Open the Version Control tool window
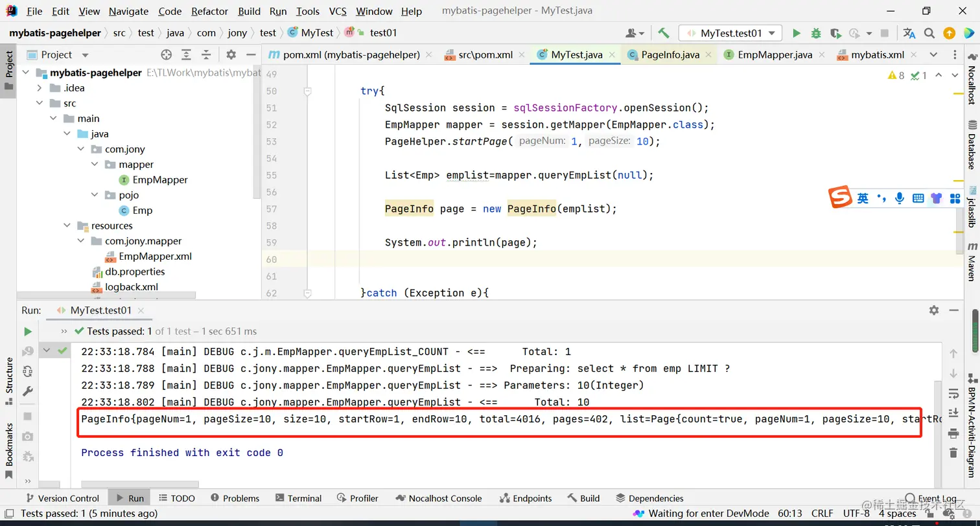The height and width of the screenshot is (526, 980). click(x=62, y=498)
